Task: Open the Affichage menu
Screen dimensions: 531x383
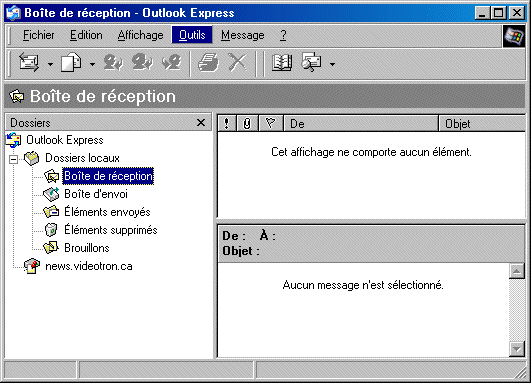Action: [x=141, y=35]
